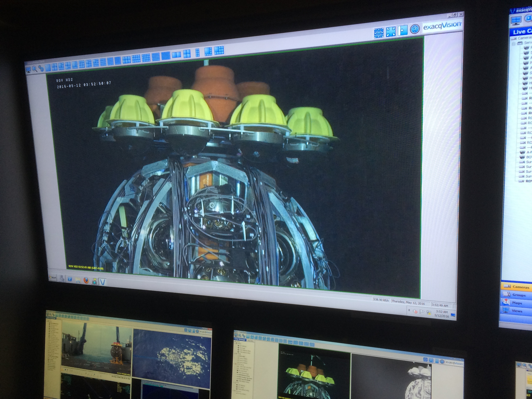Show hidden system tray icons
The image size is (532, 399).
click(409, 310)
